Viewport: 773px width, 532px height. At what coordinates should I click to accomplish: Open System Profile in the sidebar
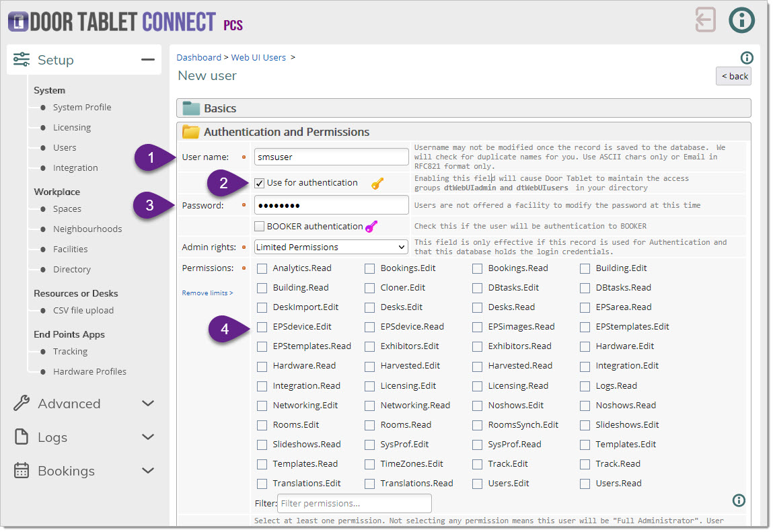click(82, 108)
